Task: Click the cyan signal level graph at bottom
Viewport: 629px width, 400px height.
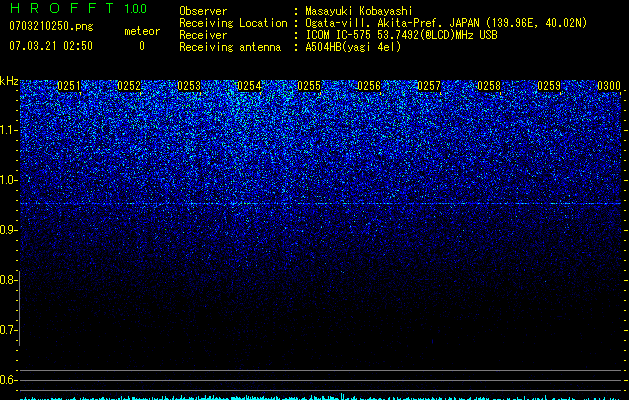Action: click(321, 397)
